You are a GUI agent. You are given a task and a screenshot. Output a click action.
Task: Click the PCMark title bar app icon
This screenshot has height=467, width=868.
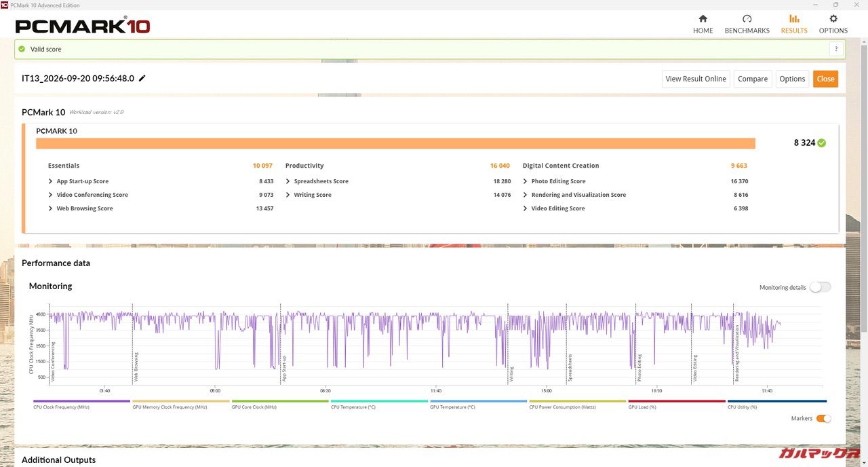click(x=5, y=5)
